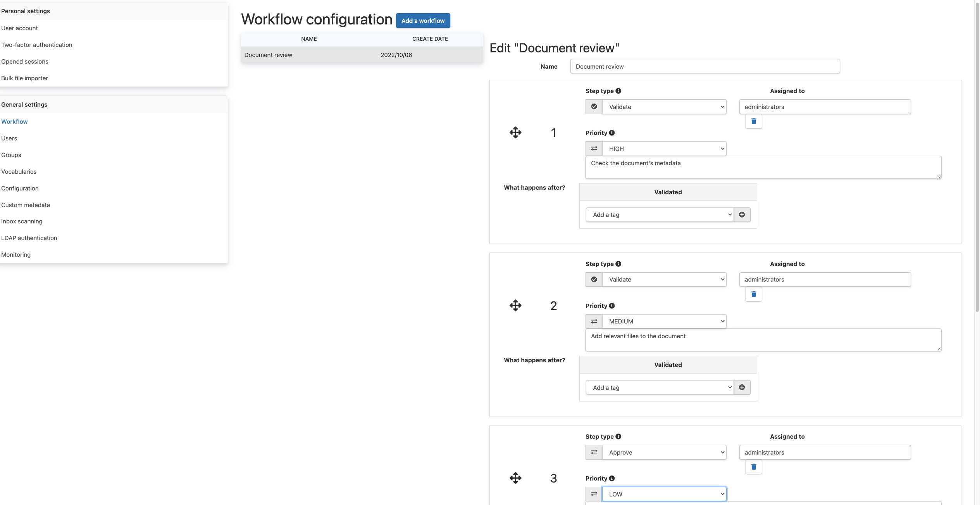
Task: Add a tag with the plus icon on step 1
Action: pos(742,214)
